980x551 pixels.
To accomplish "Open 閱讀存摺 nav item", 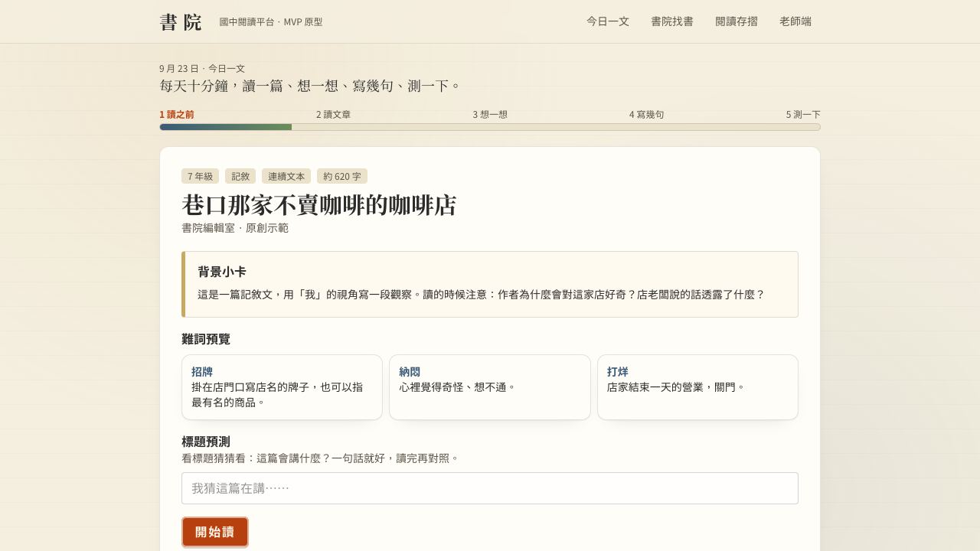I will click(737, 21).
